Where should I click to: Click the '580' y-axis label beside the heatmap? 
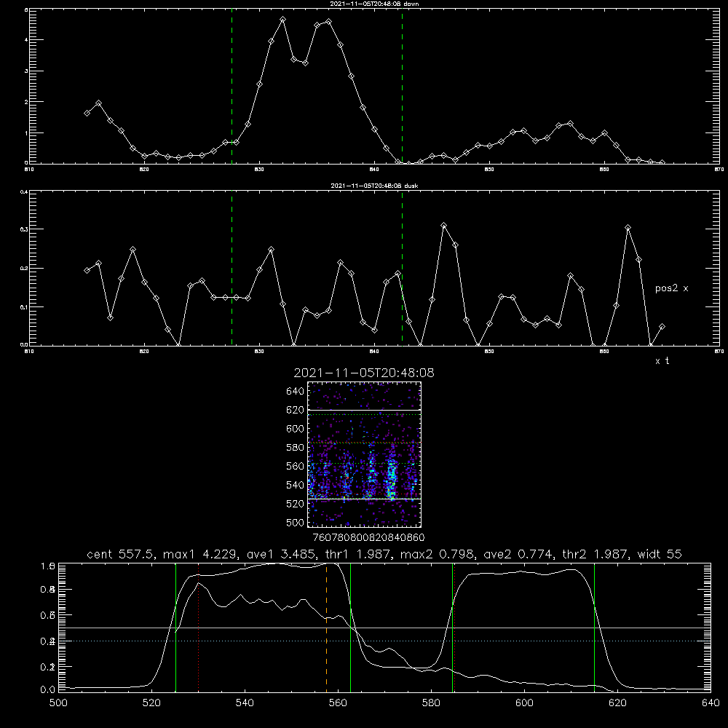tap(296, 448)
